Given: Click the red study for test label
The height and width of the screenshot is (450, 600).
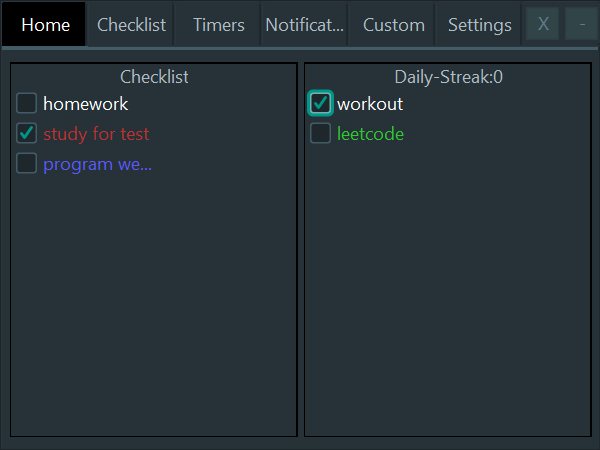Looking at the screenshot, I should [96, 134].
